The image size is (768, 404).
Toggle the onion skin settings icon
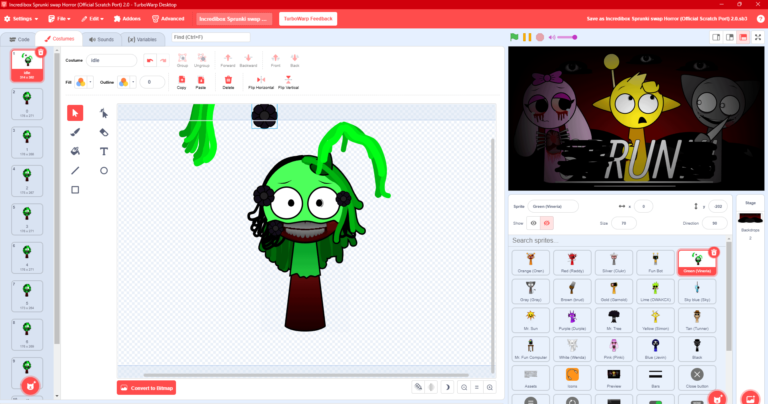click(x=431, y=387)
